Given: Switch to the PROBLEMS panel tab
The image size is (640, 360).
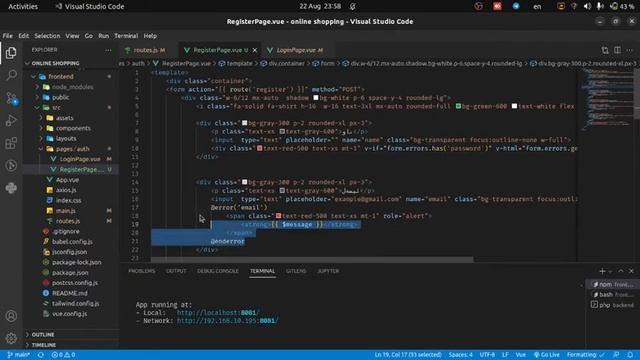Looking at the screenshot, I should pos(142,271).
